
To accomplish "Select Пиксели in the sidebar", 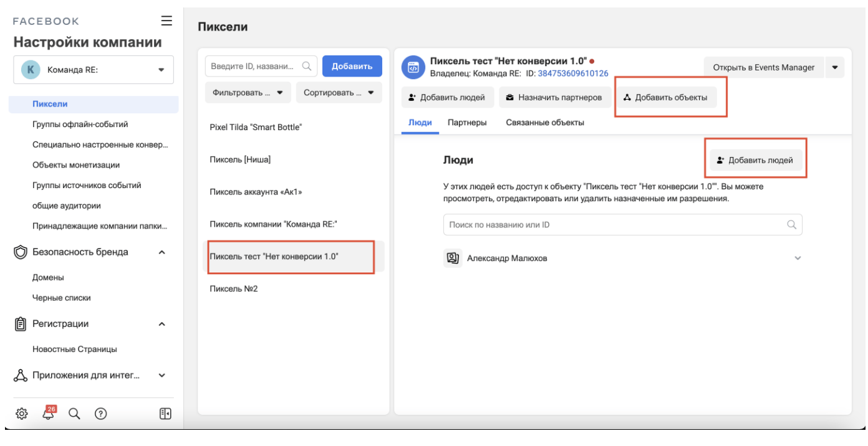I will [94, 104].
